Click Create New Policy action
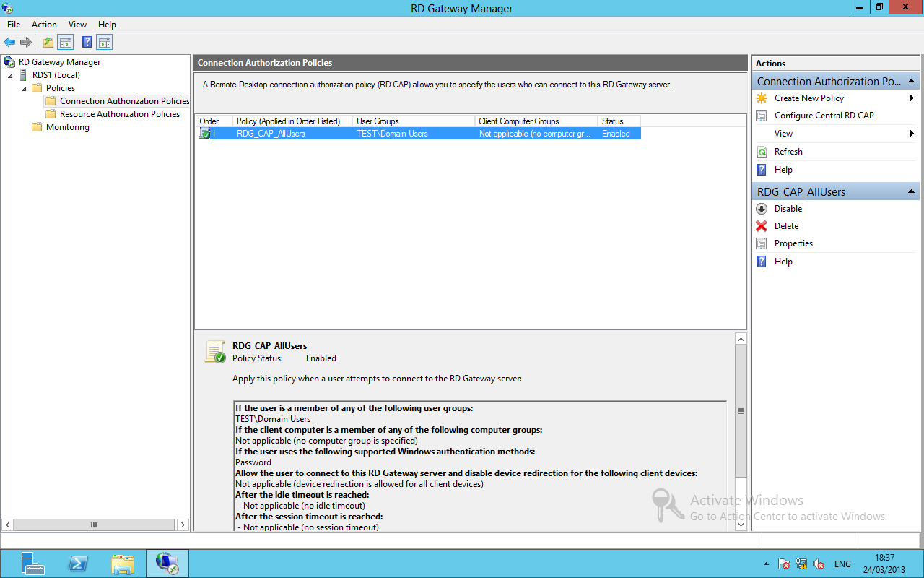Image resolution: width=924 pixels, height=578 pixels. [x=809, y=98]
